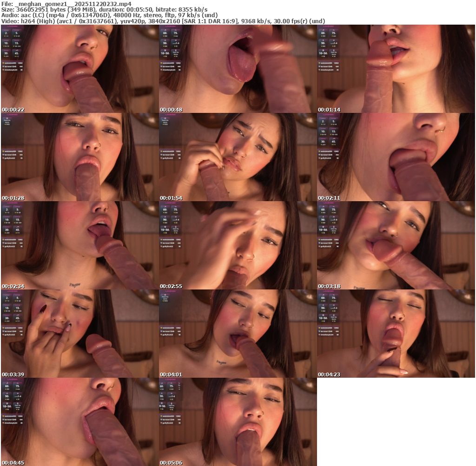Click the Size and duration info line
This screenshot has width=476, height=466.
(x=105, y=10)
